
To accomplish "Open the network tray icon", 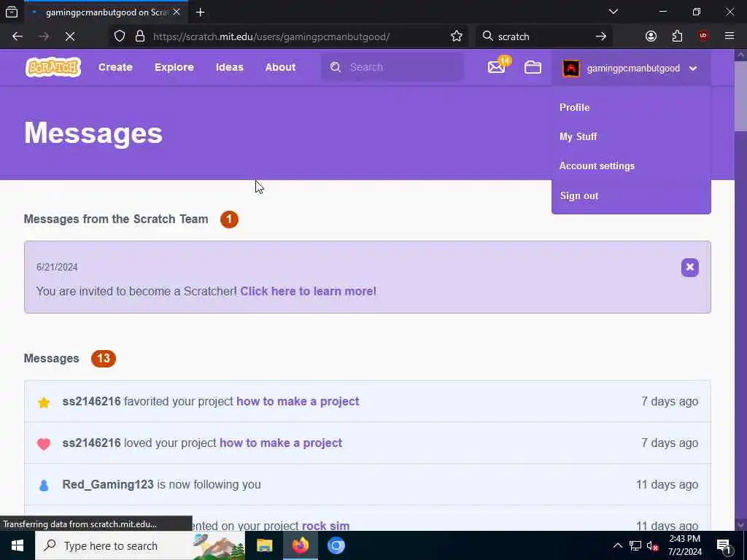I will pos(635,545).
